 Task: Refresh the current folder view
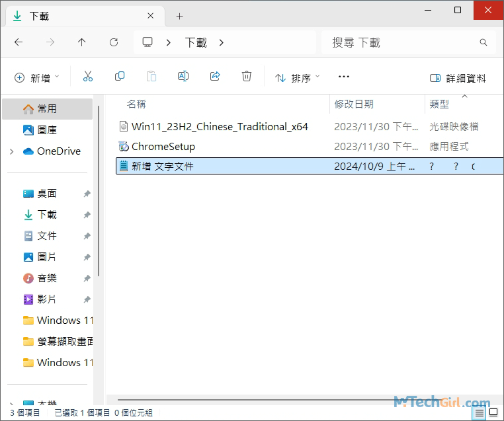coord(114,42)
